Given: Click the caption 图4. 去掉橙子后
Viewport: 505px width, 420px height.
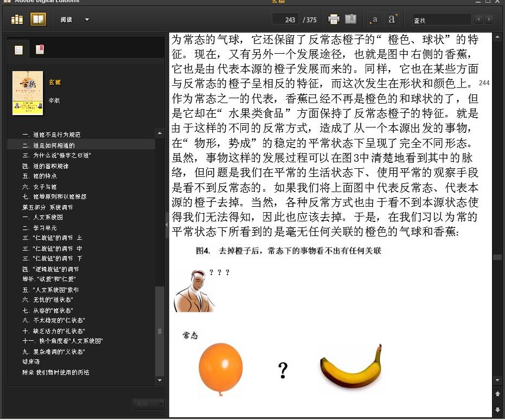Looking at the screenshot, I should click(x=289, y=251).
